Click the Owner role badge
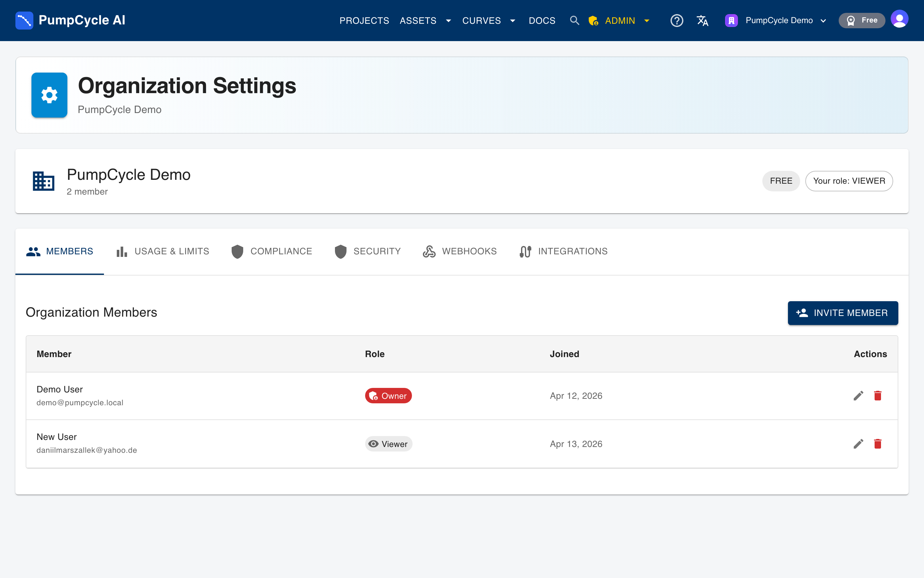The image size is (924, 578). (x=388, y=396)
